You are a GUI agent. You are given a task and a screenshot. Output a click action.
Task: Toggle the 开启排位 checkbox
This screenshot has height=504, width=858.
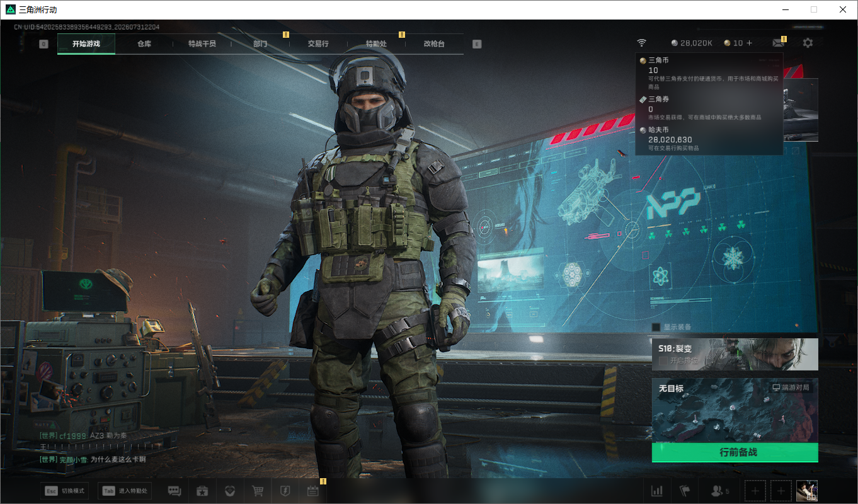pos(663,360)
